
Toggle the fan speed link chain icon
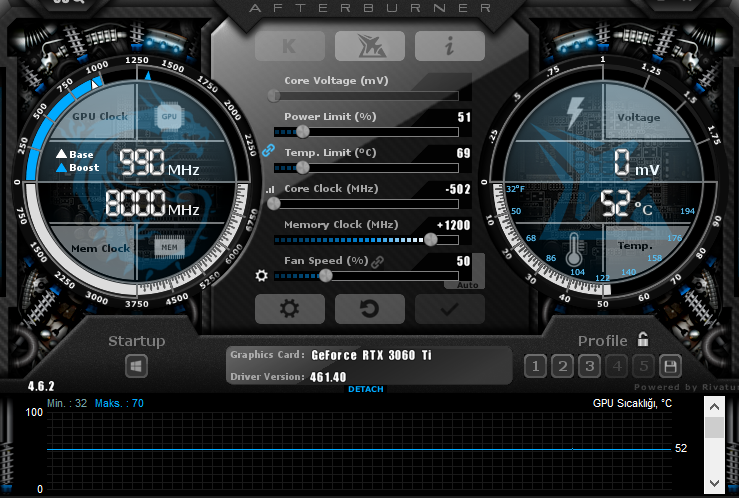[x=378, y=262]
